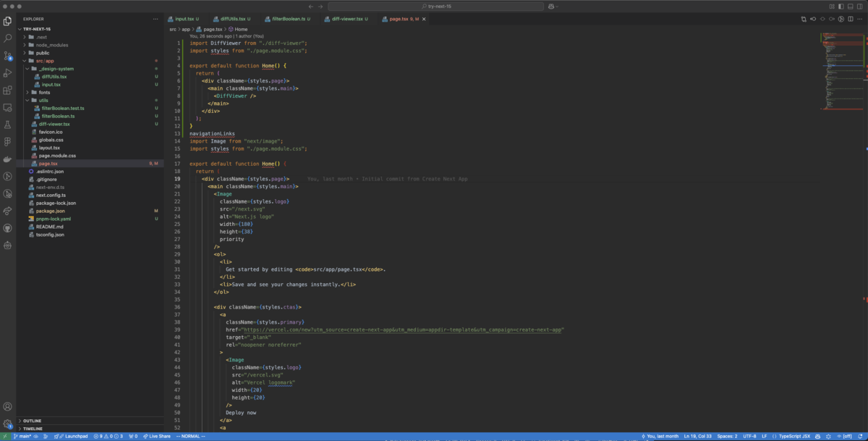The height and width of the screenshot is (441, 868).
Task: Click the Open Changes compare icon
Action: 802,18
